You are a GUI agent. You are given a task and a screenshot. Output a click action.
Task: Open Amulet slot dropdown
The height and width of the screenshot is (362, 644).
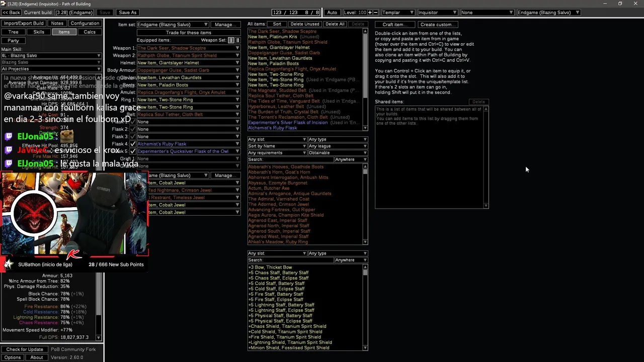[189, 93]
